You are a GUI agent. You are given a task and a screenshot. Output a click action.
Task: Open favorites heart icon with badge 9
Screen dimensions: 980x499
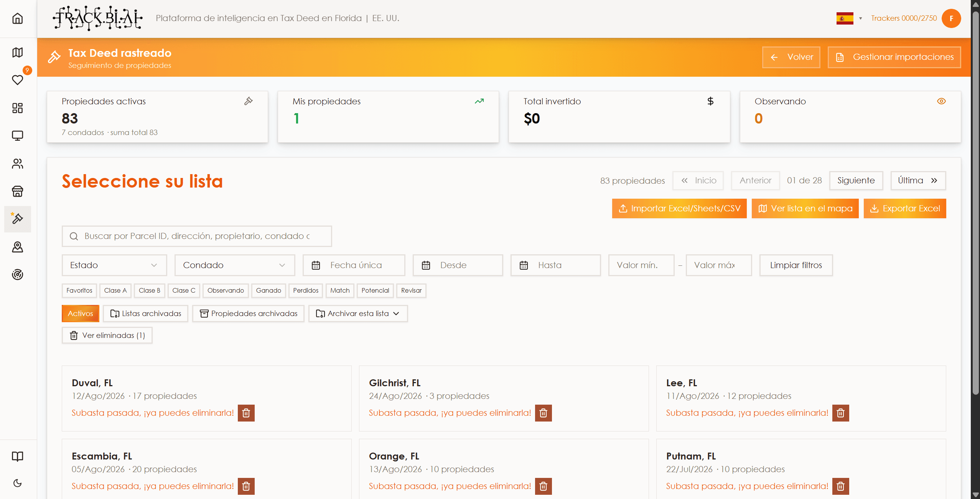[18, 80]
